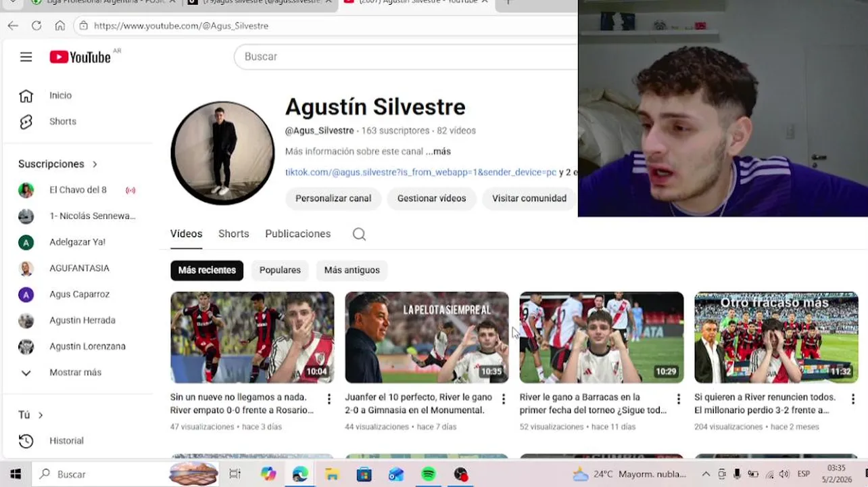Open Microsoft Store from the taskbar
Viewport: 868px width, 487px height.
coord(364,474)
